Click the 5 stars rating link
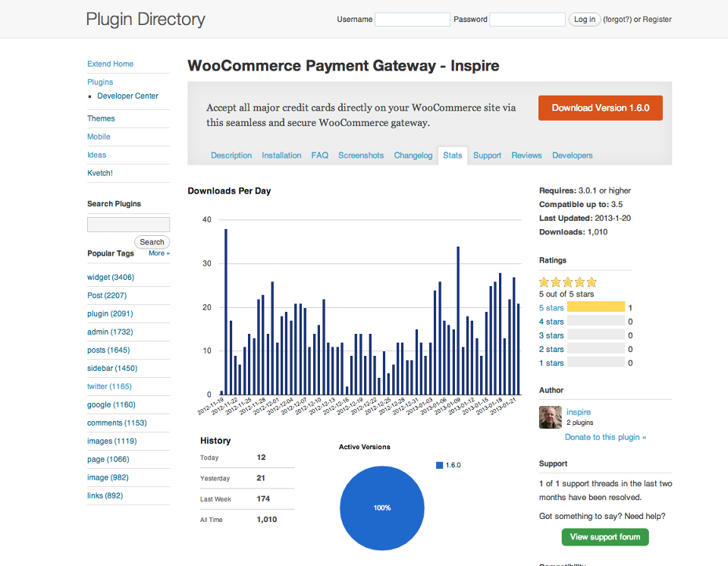The image size is (728, 566). 551,307
